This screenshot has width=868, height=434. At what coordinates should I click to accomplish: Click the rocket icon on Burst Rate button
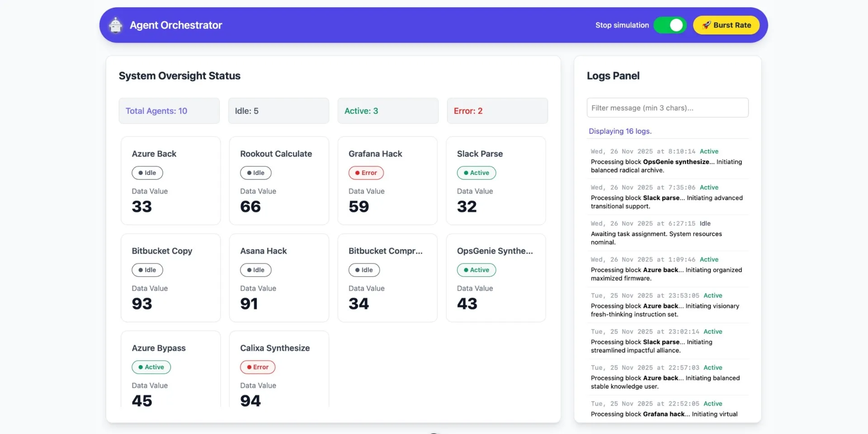pyautogui.click(x=706, y=25)
